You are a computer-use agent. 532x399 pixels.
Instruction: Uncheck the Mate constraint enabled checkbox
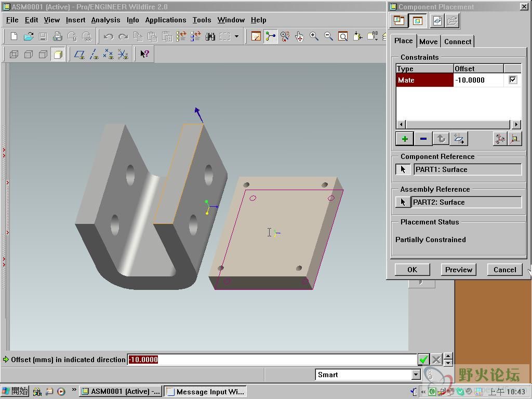513,79
